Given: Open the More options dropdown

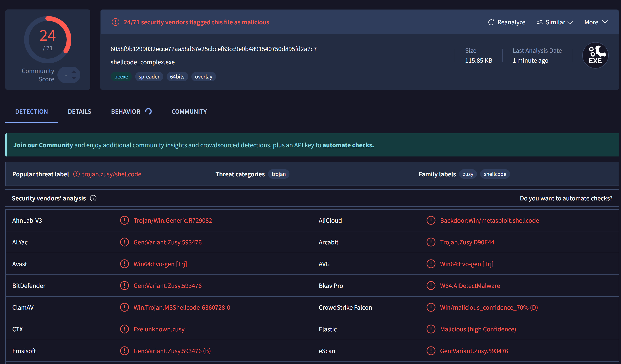Looking at the screenshot, I should pyautogui.click(x=596, y=22).
